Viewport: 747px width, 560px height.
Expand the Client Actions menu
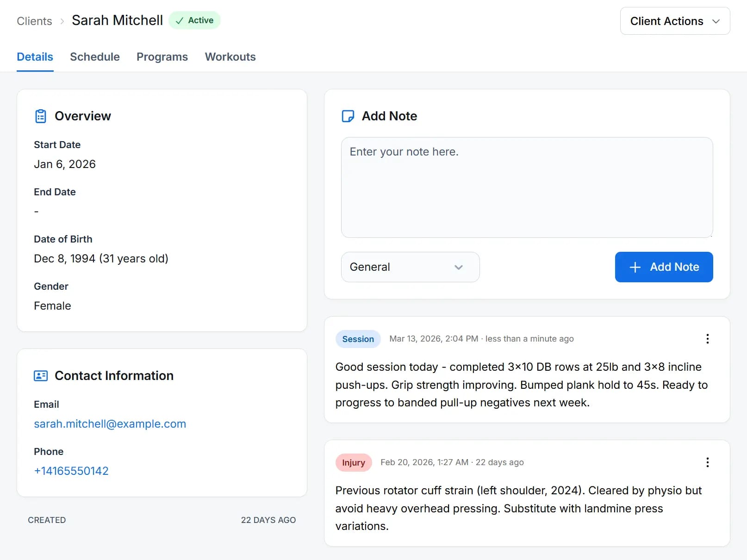click(674, 21)
